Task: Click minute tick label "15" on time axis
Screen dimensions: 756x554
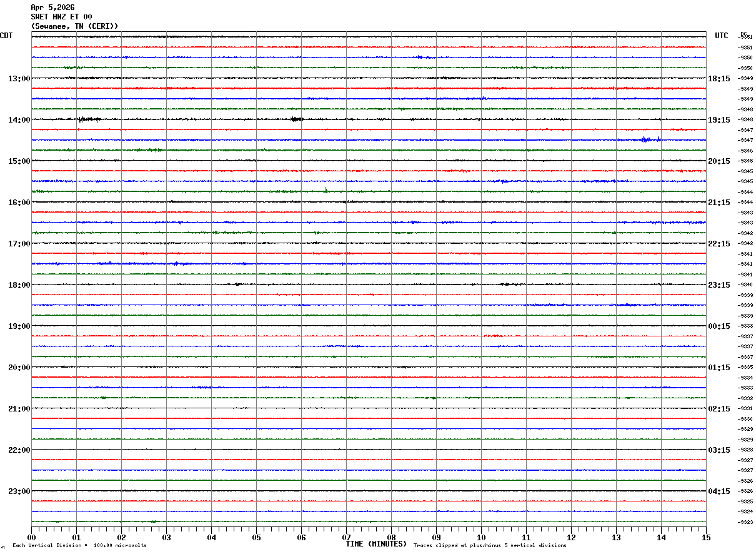Action: (x=706, y=537)
